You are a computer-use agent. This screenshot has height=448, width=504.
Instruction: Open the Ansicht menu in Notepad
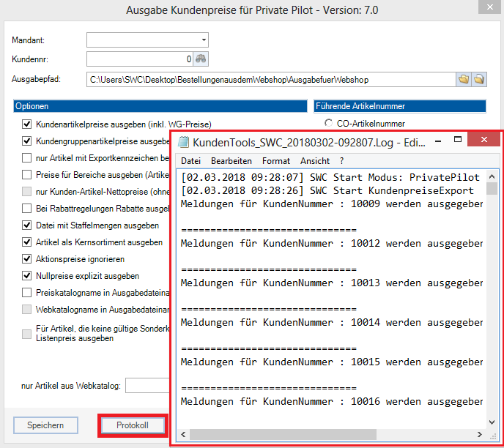(315, 160)
